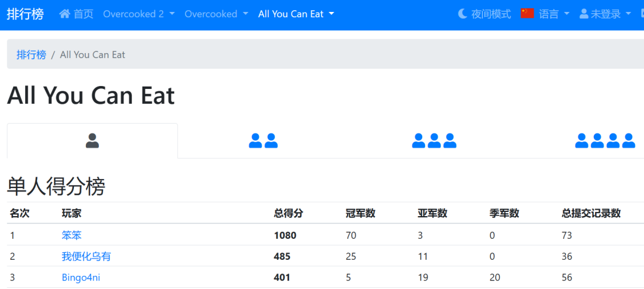This screenshot has height=289, width=644.
Task: Click submission count 56 for Bingo4ni
Action: click(567, 278)
